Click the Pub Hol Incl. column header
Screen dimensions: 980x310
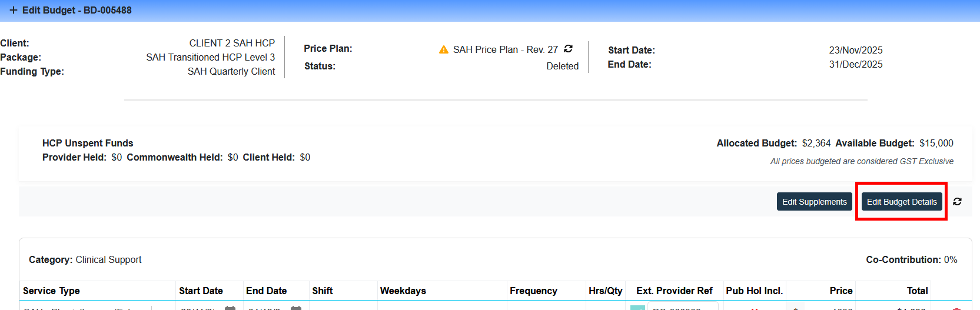point(754,291)
